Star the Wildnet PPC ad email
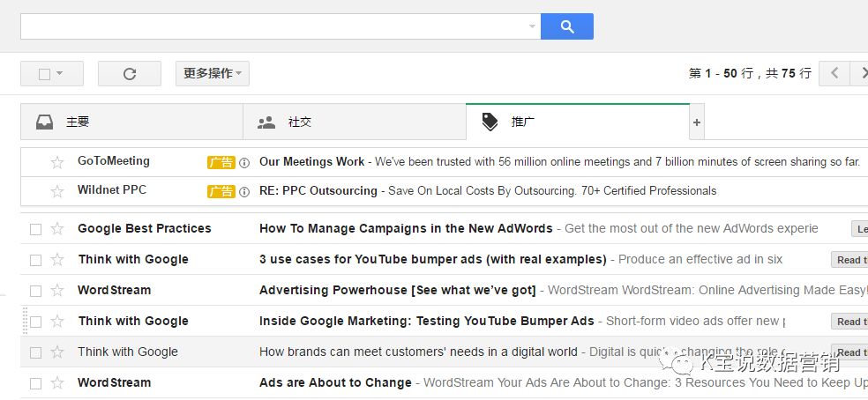Screen dimensions: 868x400 pyautogui.click(x=57, y=191)
